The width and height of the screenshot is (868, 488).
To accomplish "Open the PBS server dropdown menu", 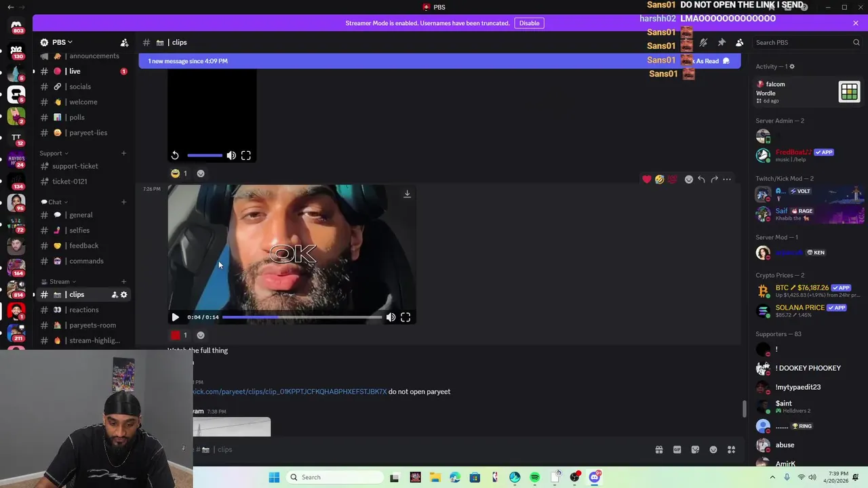I will tap(61, 43).
